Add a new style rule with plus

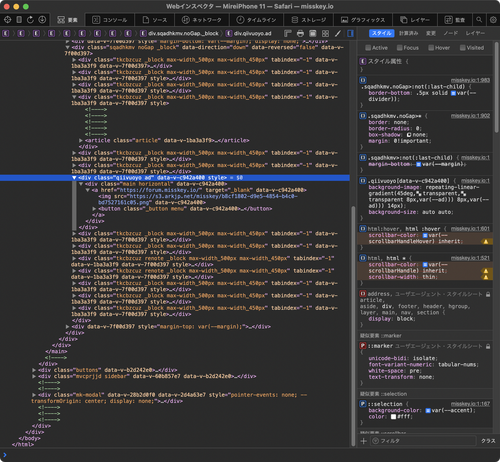(364, 441)
